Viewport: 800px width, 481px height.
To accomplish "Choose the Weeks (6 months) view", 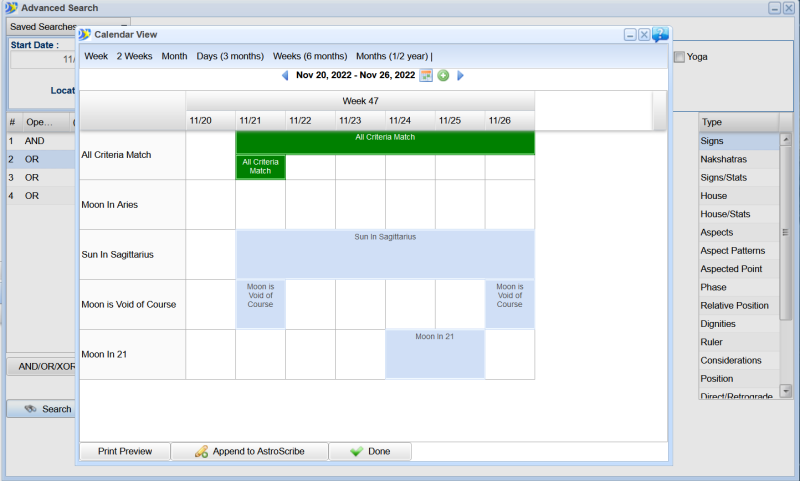I will pyautogui.click(x=310, y=56).
